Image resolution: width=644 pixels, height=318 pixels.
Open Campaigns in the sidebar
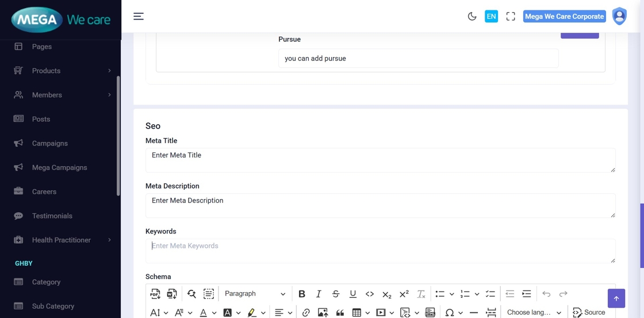click(x=49, y=143)
